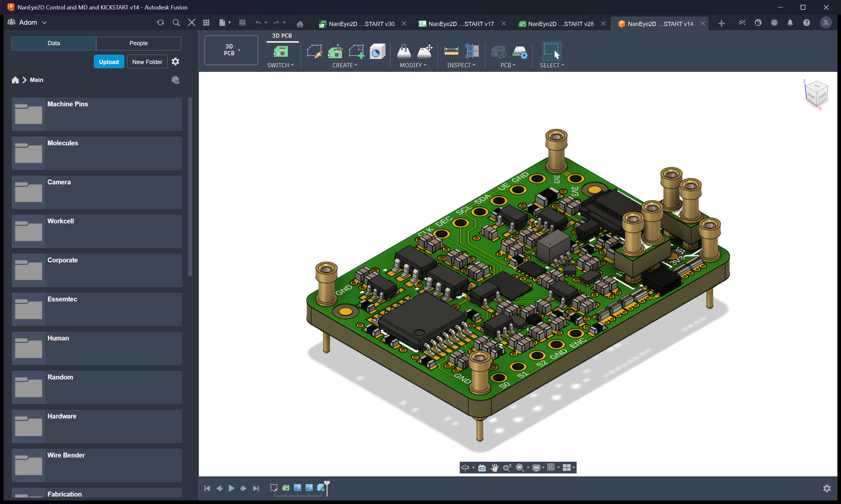Screen dimensions: 841x504
Task: Click the PCB settings gear chip icon
Action: [520, 52]
